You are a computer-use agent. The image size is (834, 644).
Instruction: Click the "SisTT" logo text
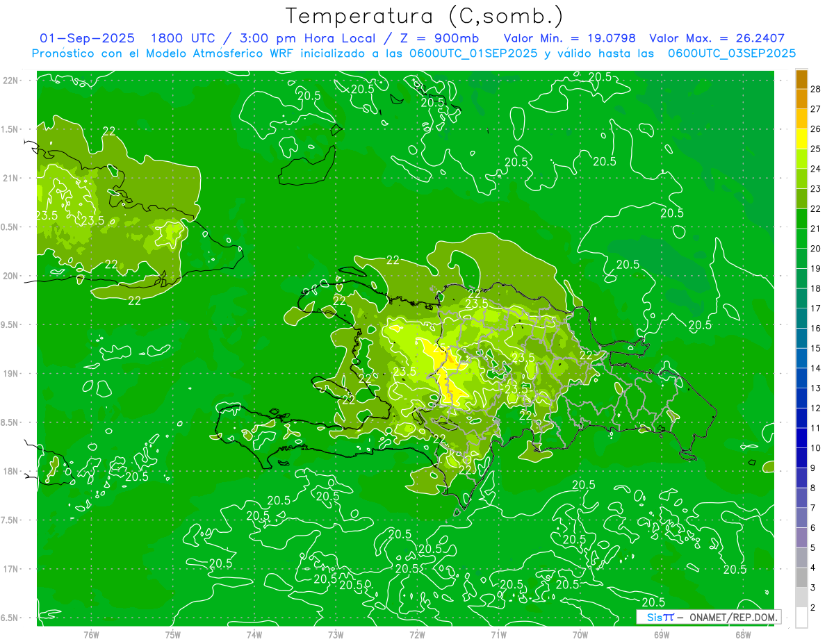[660, 617]
